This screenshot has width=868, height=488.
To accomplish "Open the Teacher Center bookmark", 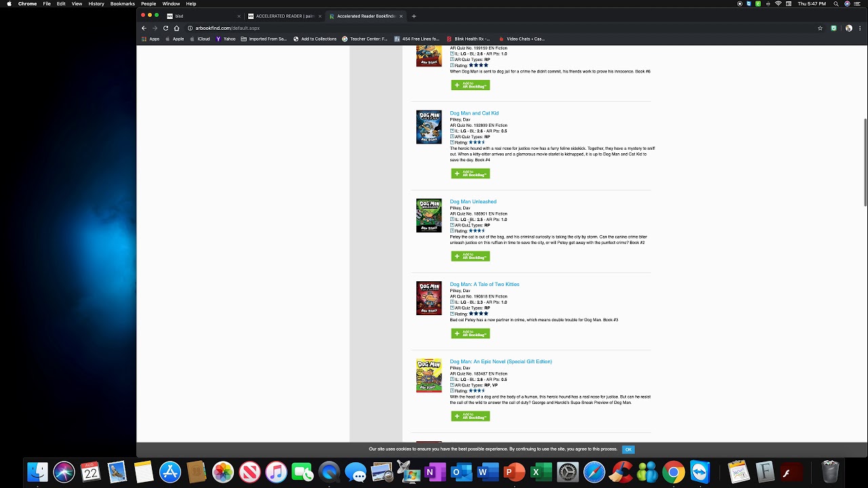I will [365, 39].
